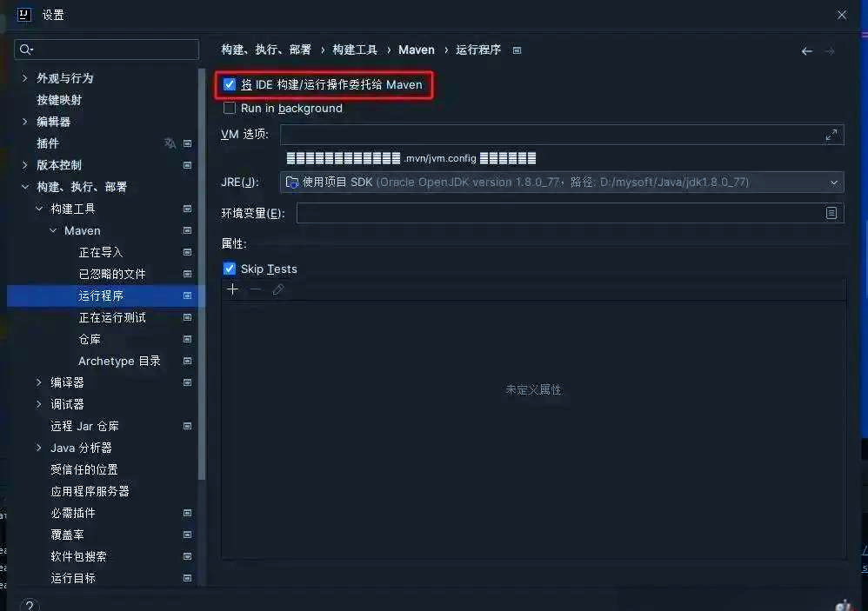The height and width of the screenshot is (611, 868).
Task: Expand the 调试器 tree node
Action: click(x=39, y=404)
